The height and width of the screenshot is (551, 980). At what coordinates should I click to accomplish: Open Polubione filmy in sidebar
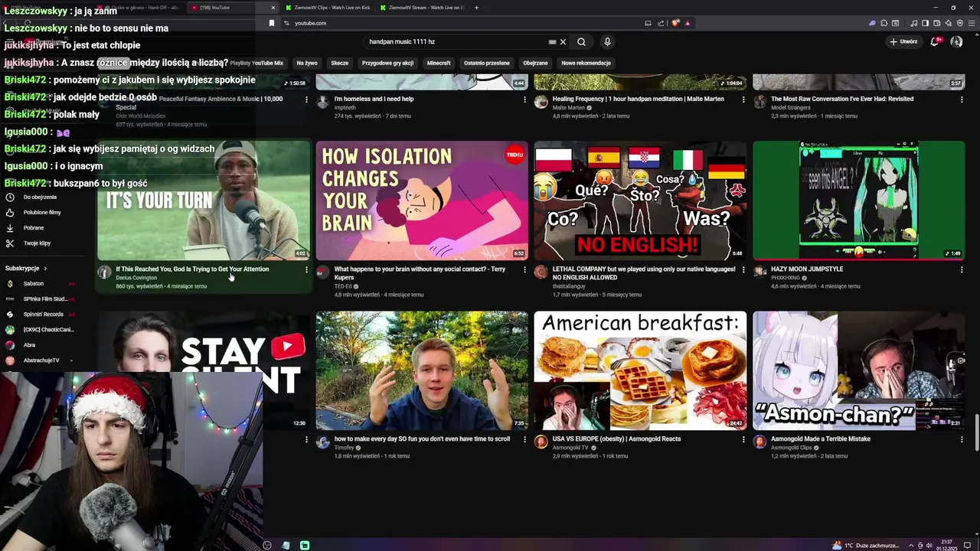tap(42, 213)
